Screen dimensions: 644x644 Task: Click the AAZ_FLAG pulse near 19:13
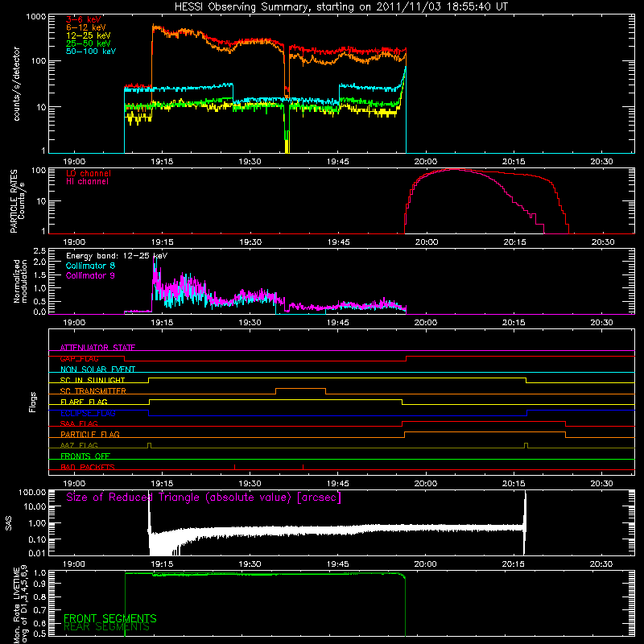[149, 445]
